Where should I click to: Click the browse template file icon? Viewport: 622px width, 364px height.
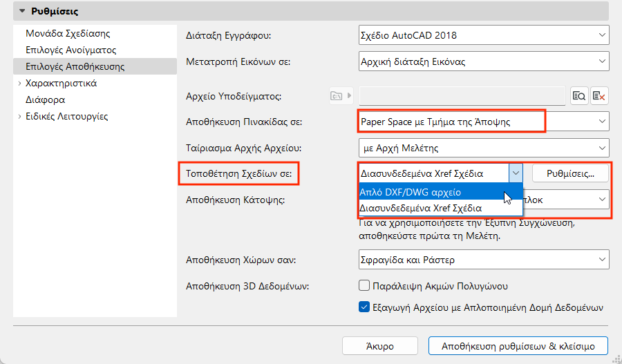click(579, 95)
